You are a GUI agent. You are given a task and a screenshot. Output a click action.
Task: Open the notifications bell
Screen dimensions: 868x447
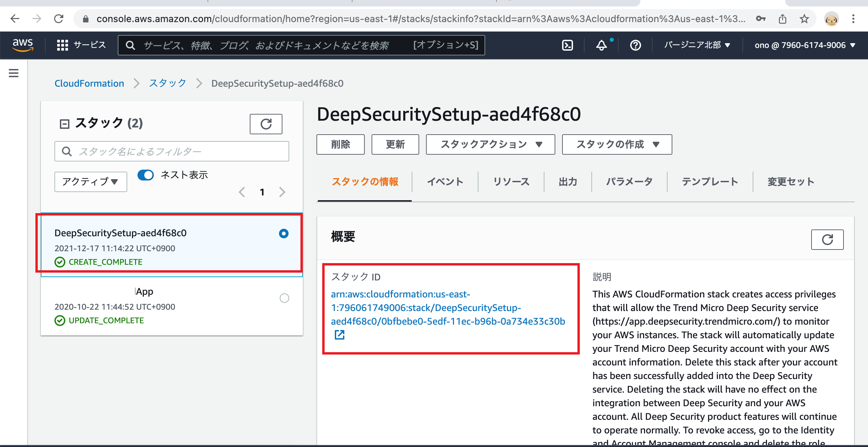[x=602, y=45]
